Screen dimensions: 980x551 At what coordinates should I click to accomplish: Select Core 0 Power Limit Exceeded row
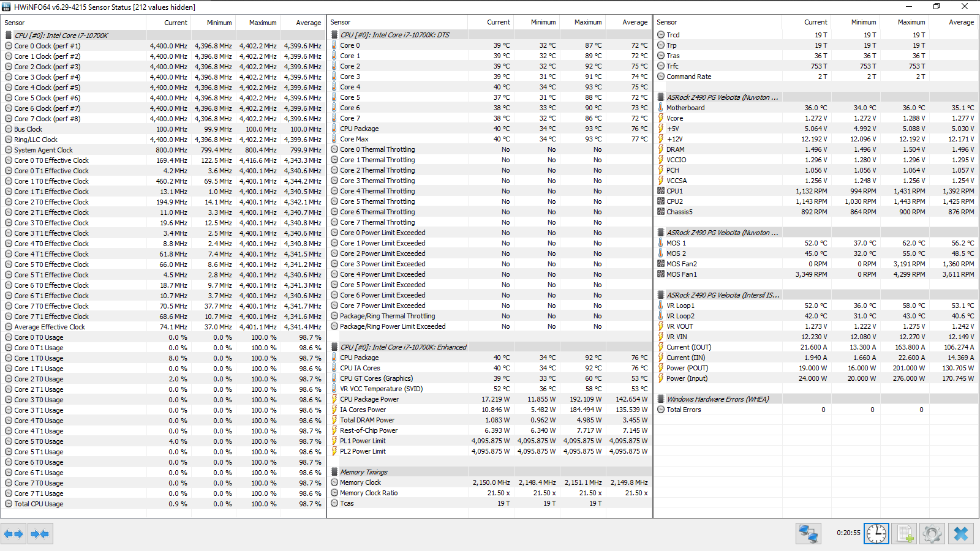(x=489, y=233)
